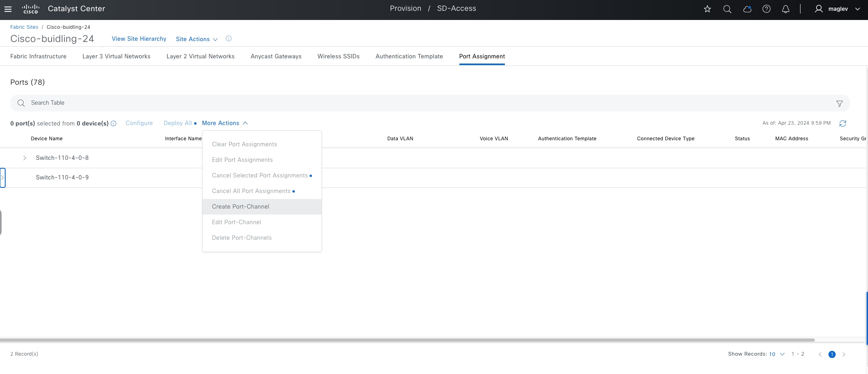Screen dimensions: 868x374
Task: Click the favorites star icon
Action: [x=707, y=9]
